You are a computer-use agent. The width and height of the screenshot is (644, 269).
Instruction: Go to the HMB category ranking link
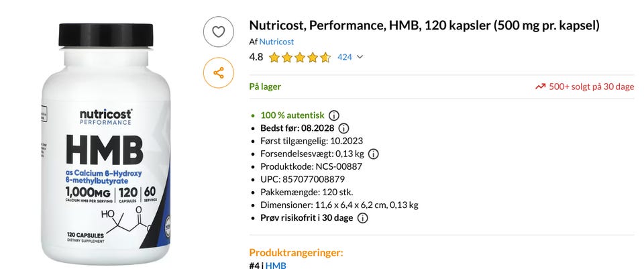(276, 266)
